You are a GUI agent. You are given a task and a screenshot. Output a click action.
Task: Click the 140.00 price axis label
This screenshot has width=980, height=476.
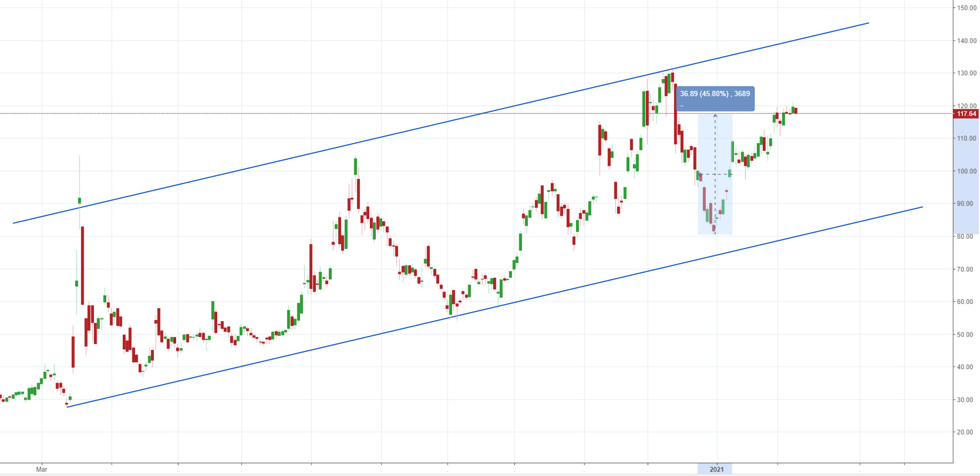pyautogui.click(x=967, y=41)
